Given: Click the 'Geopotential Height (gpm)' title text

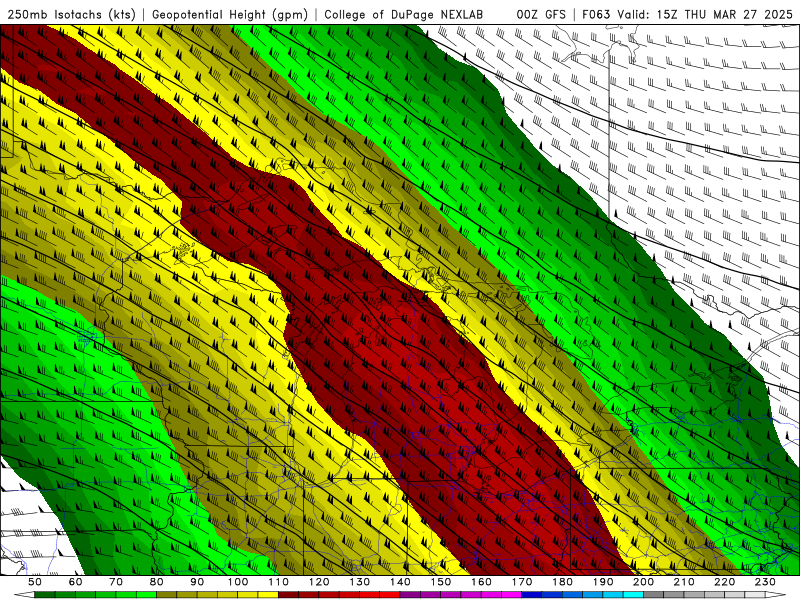Looking at the screenshot, I should pos(230,15).
